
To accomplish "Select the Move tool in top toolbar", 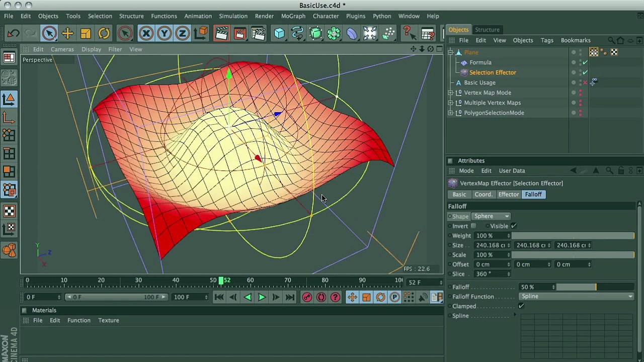I will pos(67,34).
